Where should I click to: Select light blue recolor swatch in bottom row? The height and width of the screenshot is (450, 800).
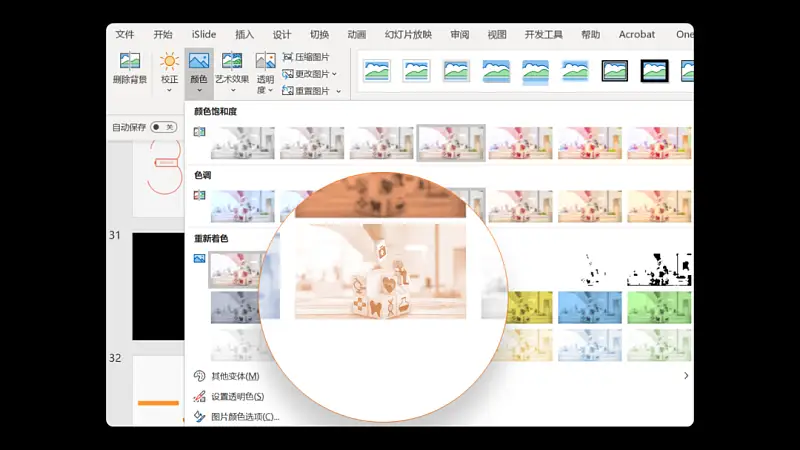coord(590,345)
